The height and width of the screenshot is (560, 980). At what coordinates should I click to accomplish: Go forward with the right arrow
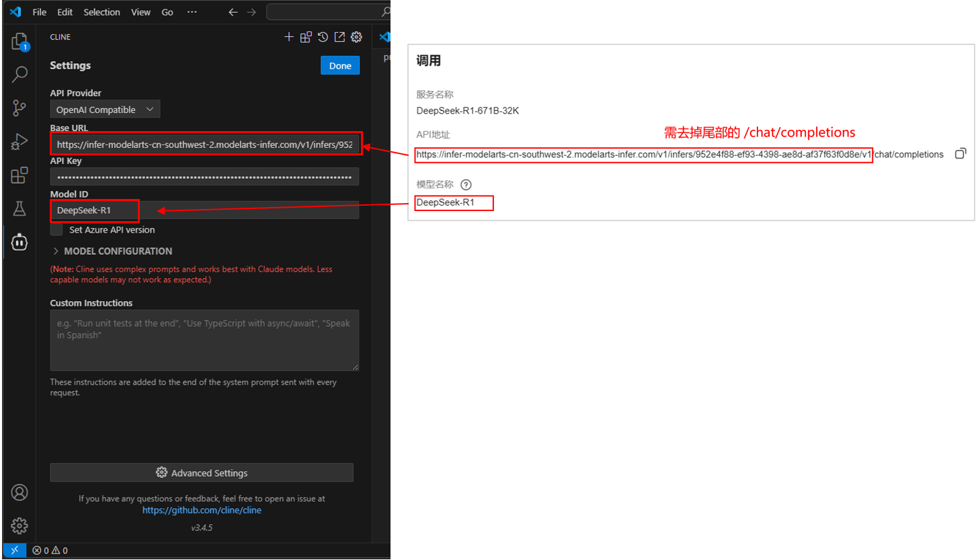[x=251, y=12]
